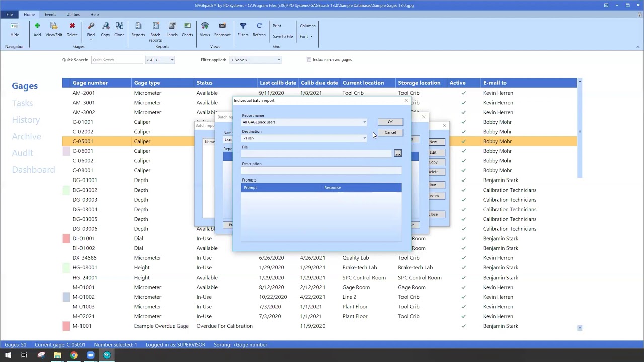644x362 pixels.
Task: Click the blue color flag for M-01002
Action: coord(66,297)
